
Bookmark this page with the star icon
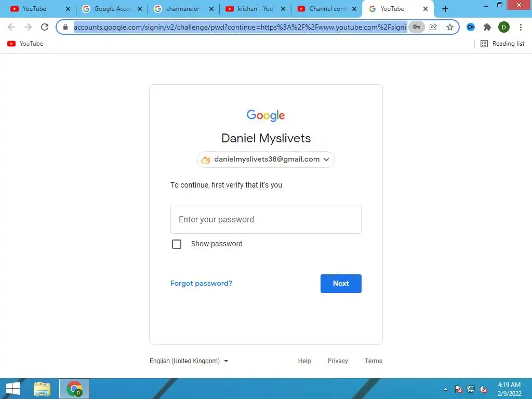point(450,27)
